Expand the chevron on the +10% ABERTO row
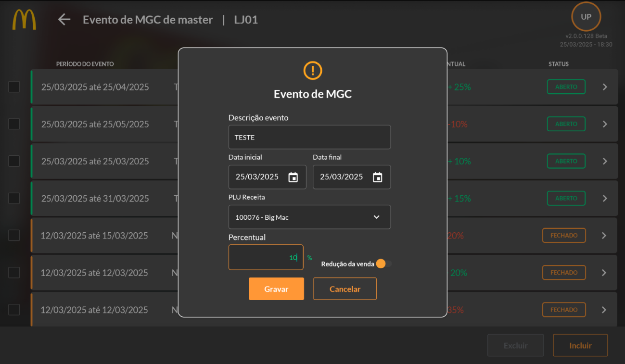Image resolution: width=625 pixels, height=364 pixels. point(605,161)
